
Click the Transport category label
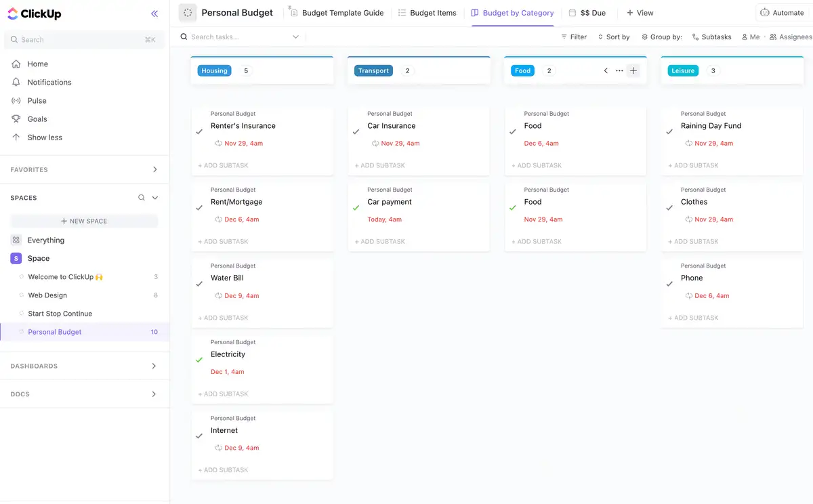click(x=374, y=70)
